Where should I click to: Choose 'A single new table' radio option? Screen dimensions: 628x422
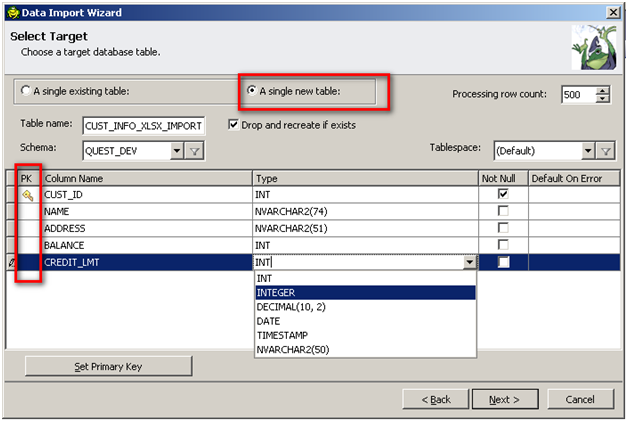click(251, 91)
